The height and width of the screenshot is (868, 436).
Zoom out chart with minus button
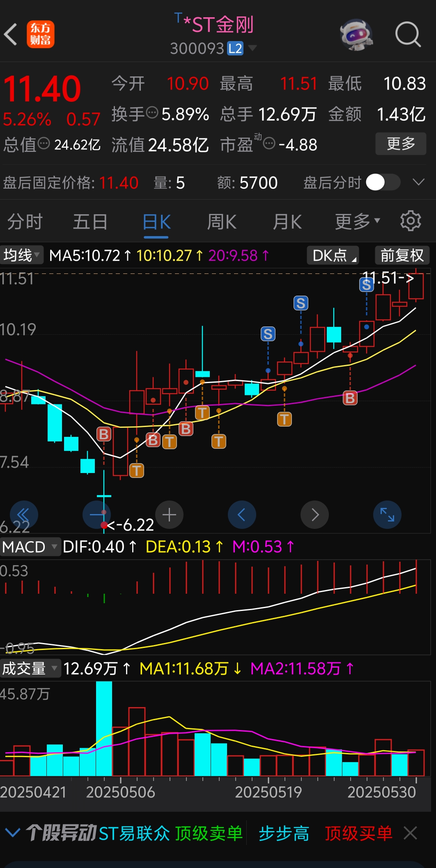(97, 514)
